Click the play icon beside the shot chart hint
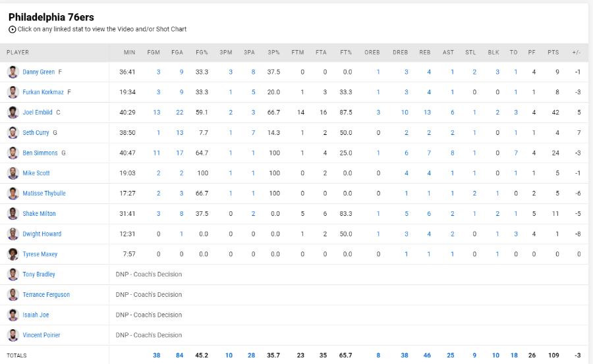This screenshot has height=364, width=593. (12, 29)
